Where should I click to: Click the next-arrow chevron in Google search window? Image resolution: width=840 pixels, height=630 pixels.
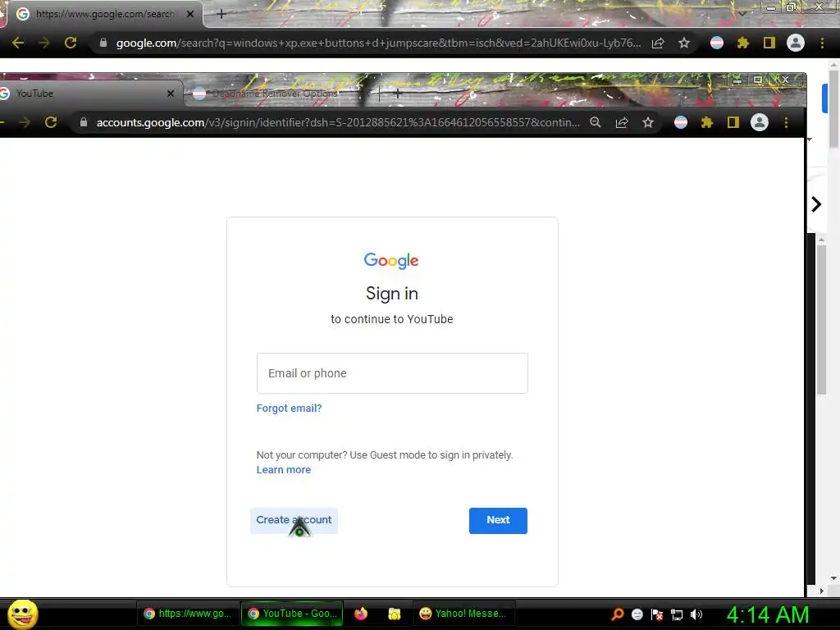pos(816,204)
